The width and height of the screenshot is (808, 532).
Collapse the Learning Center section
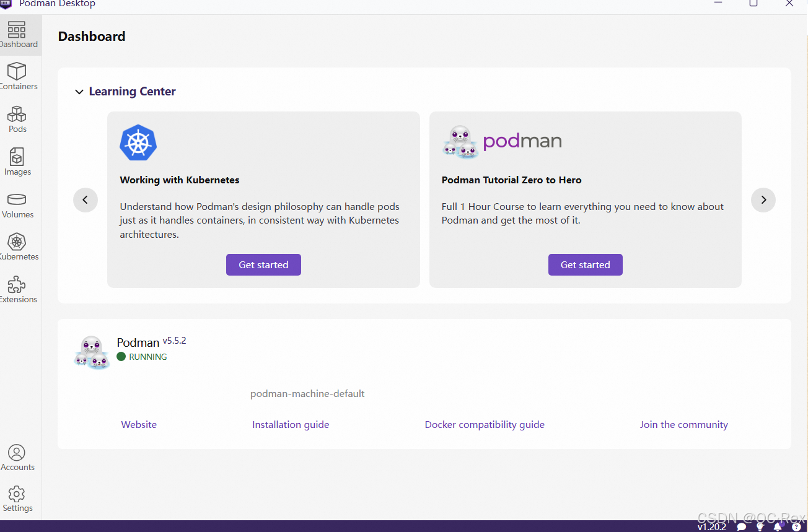[x=79, y=91]
